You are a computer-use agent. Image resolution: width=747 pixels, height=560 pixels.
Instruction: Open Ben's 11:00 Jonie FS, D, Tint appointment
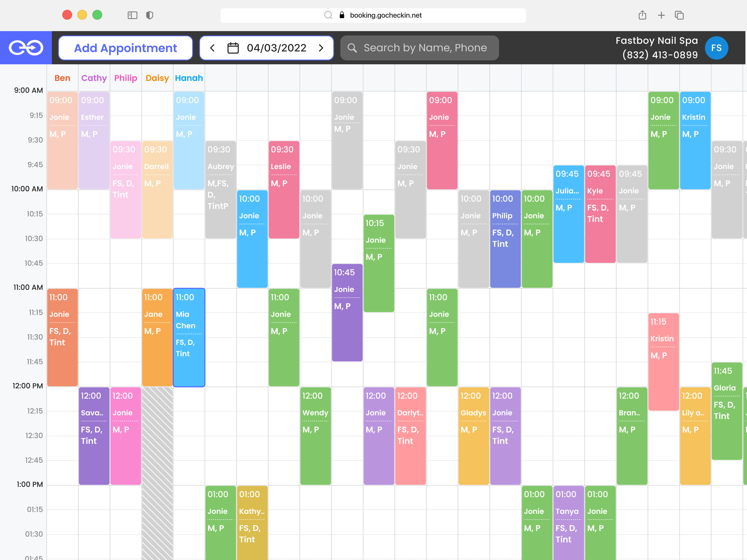63,338
